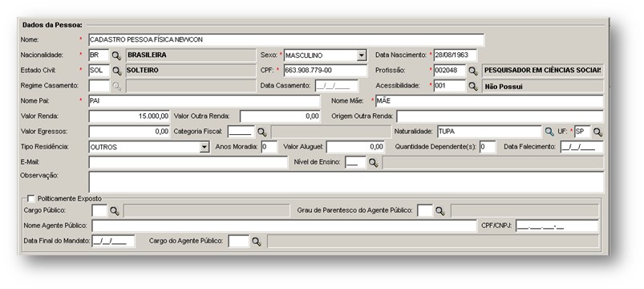Screen dimensions: 644x289
Task: Click Naturalidade field with TUPA
Action: pyautogui.click(x=489, y=132)
